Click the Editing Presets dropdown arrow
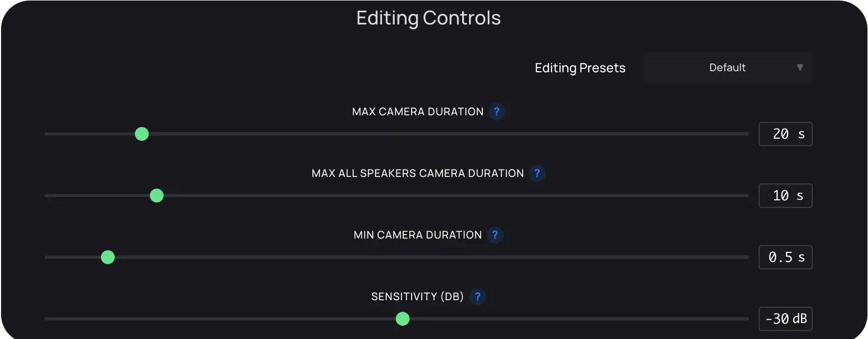The width and height of the screenshot is (868, 339). (x=800, y=67)
